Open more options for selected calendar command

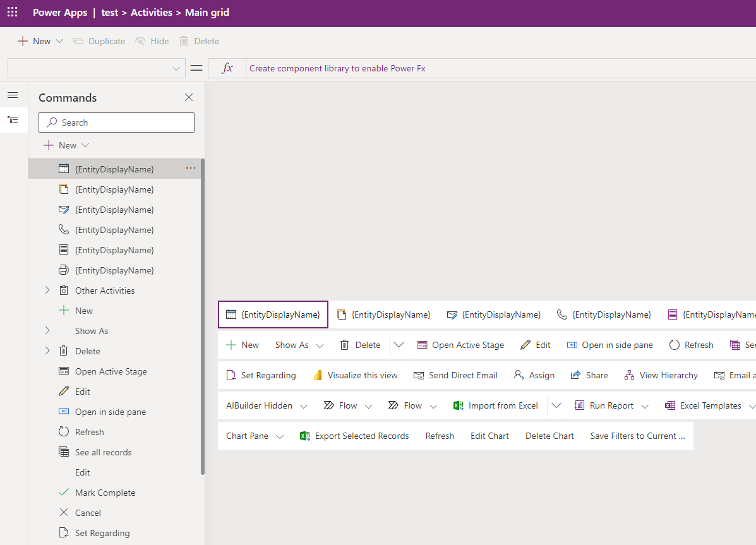191,169
